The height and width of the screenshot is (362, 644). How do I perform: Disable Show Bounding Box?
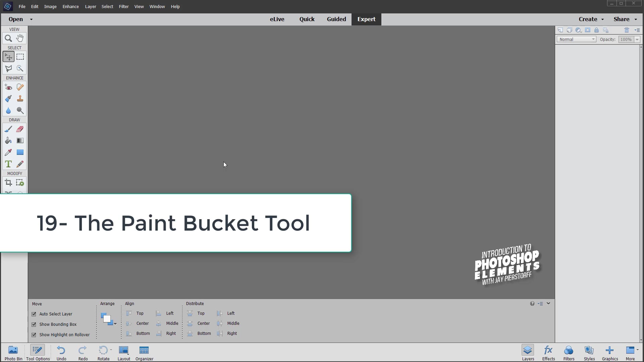(x=34, y=324)
